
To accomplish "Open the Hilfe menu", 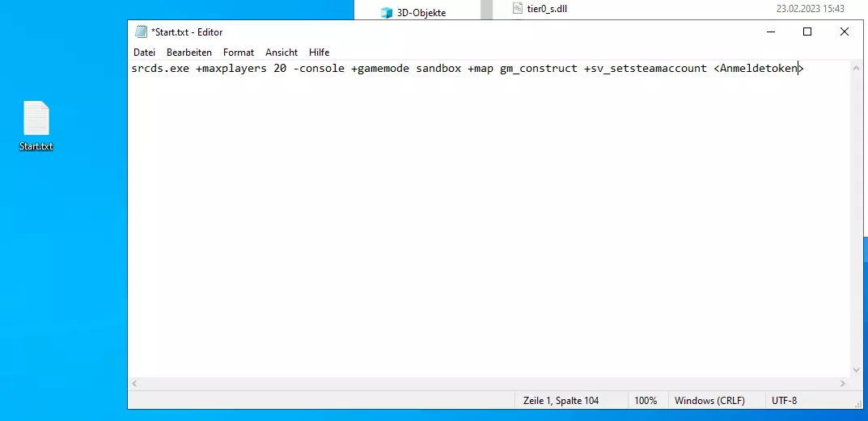I will coord(319,53).
